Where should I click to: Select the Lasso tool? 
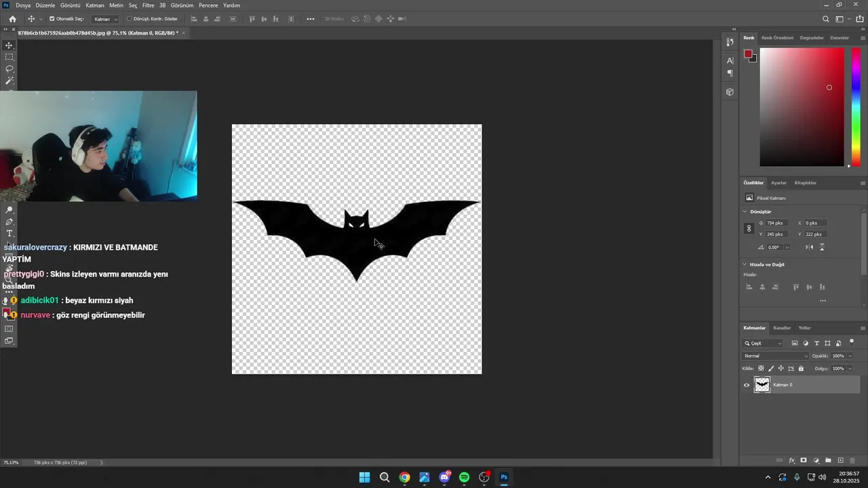(9, 68)
